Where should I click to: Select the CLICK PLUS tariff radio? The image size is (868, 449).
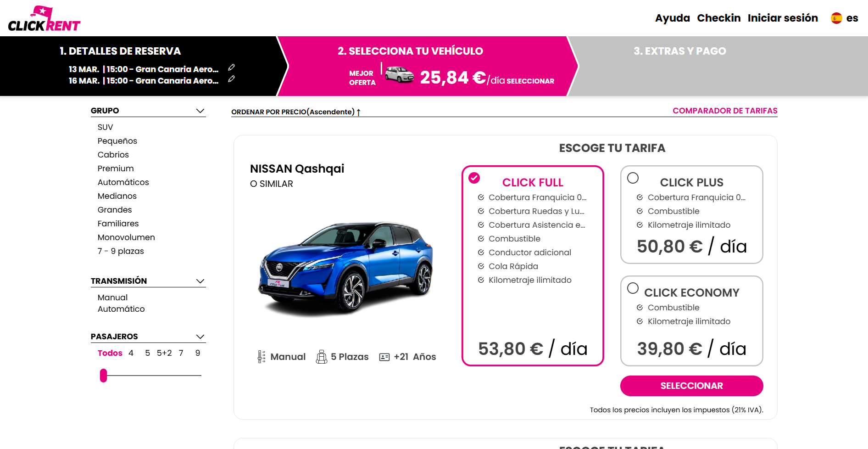(633, 178)
